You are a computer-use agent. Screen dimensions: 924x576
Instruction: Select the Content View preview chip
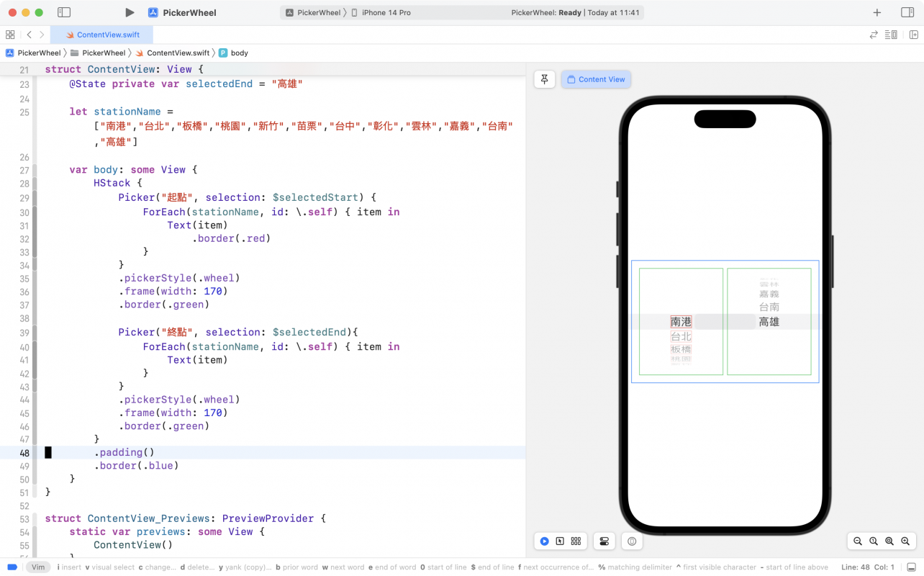596,79
